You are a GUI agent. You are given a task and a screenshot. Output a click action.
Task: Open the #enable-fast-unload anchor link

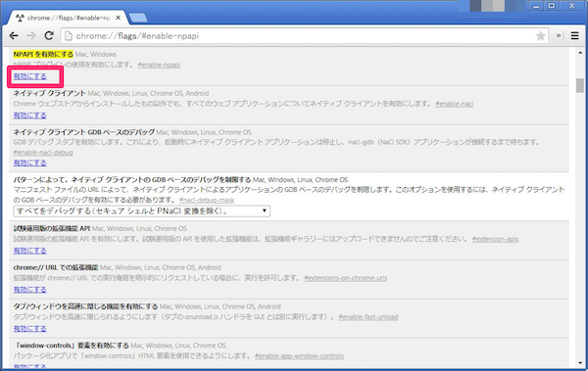point(368,317)
